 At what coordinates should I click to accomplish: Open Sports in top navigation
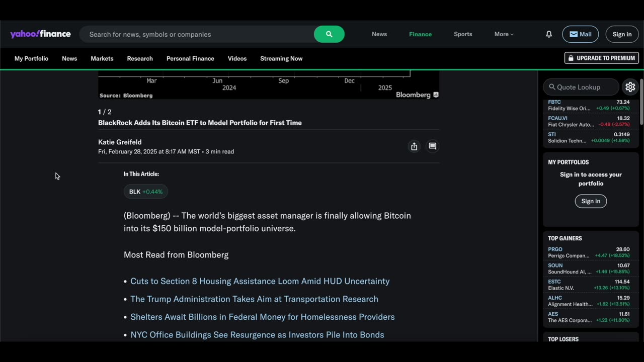[x=463, y=34]
